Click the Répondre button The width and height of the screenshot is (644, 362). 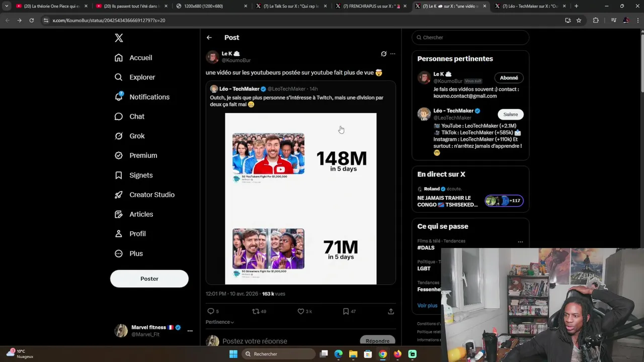[377, 341]
